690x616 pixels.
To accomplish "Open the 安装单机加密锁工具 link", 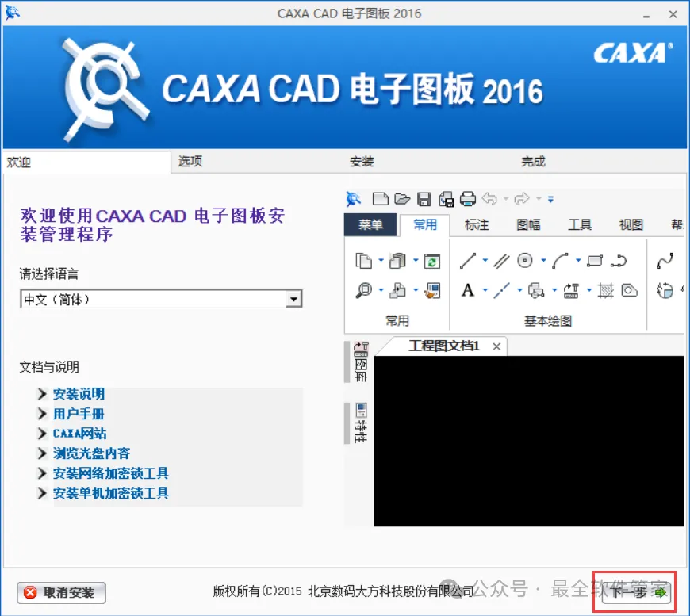I will [110, 493].
